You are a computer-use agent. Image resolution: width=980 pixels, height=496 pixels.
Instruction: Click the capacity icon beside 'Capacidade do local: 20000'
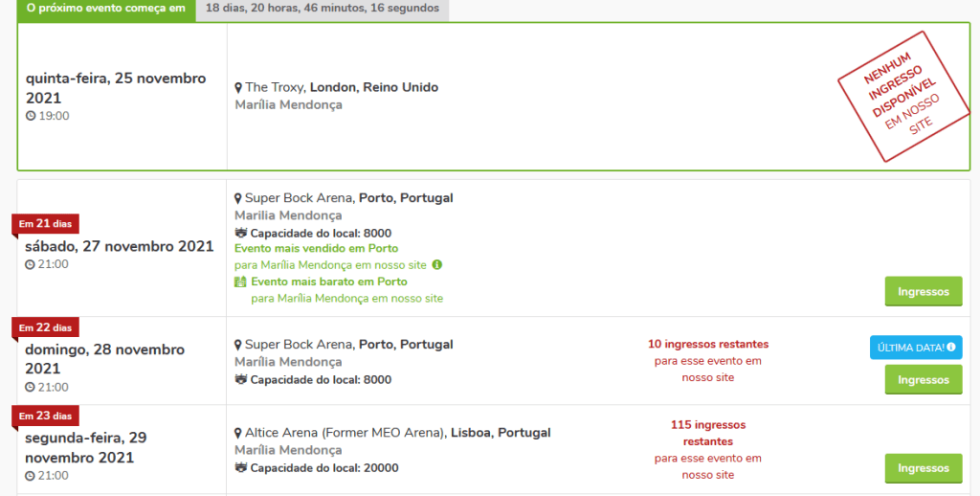click(240, 468)
